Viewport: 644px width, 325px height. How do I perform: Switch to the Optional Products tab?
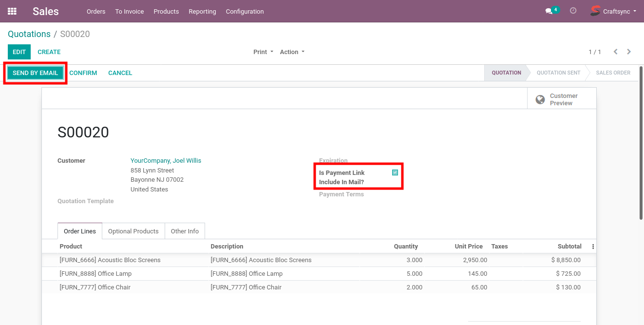(133, 231)
